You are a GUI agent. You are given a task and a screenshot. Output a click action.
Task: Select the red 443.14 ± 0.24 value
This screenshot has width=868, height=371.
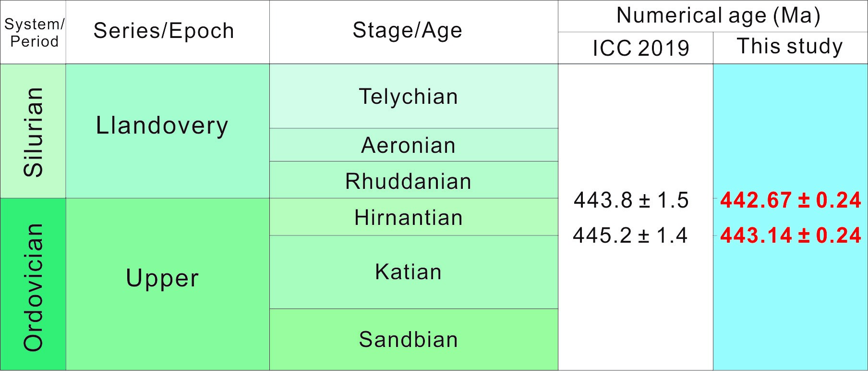tap(791, 235)
